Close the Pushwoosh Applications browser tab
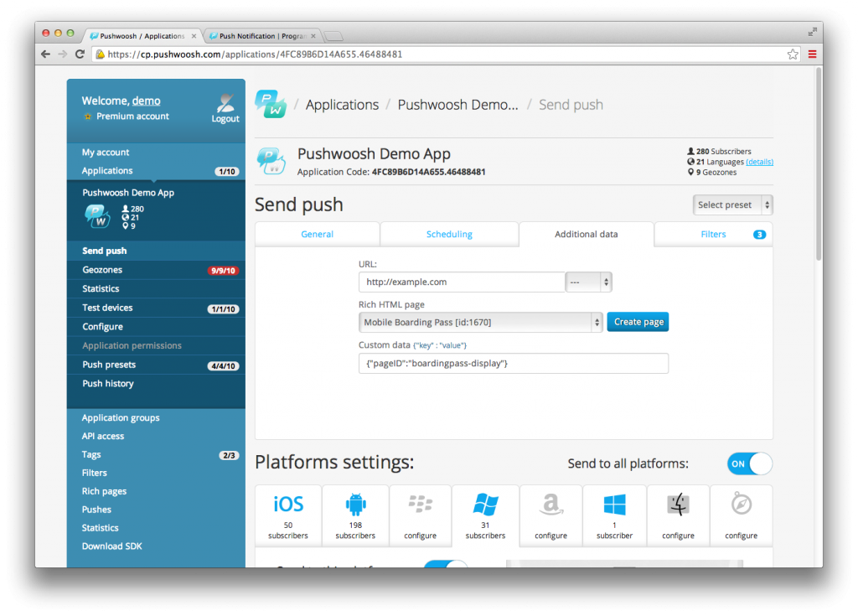Viewport: 858px width, 616px height. [194, 36]
